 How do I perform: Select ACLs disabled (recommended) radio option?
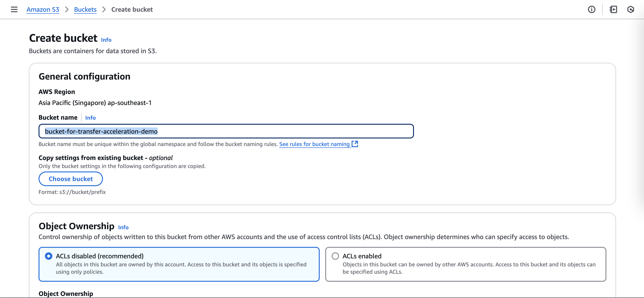pyautogui.click(x=48, y=256)
